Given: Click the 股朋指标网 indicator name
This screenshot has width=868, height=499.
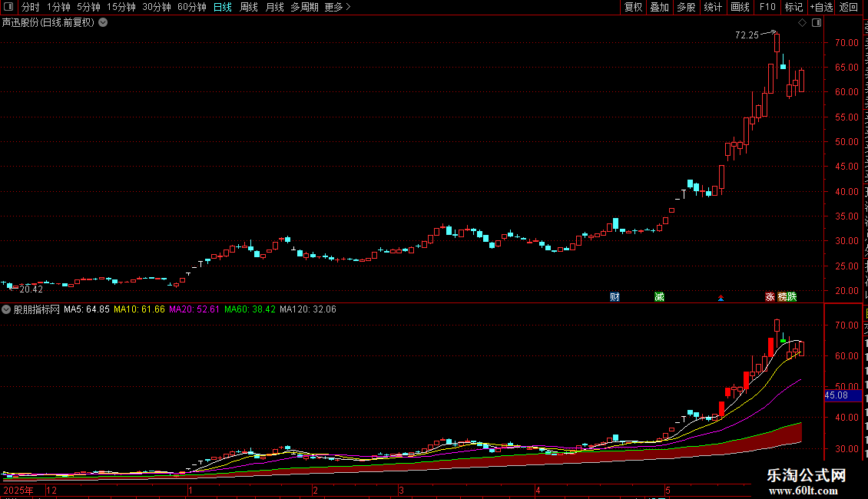Looking at the screenshot, I should [x=37, y=310].
